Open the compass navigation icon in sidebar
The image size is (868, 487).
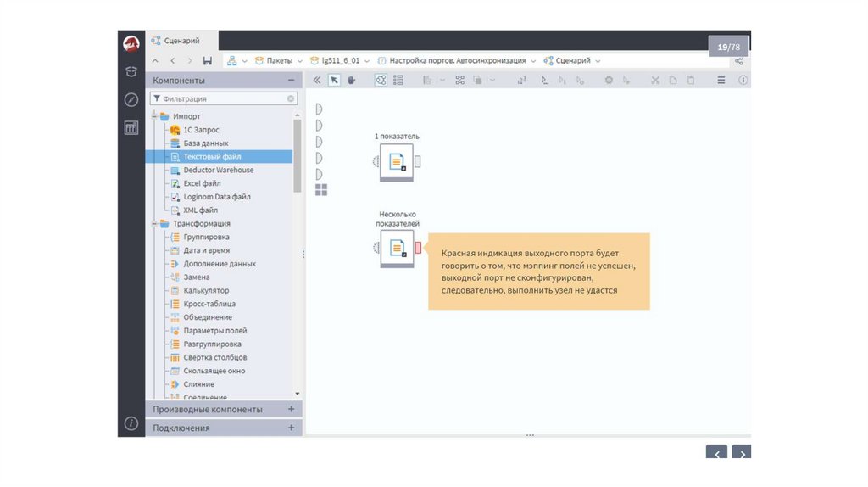[x=131, y=99]
